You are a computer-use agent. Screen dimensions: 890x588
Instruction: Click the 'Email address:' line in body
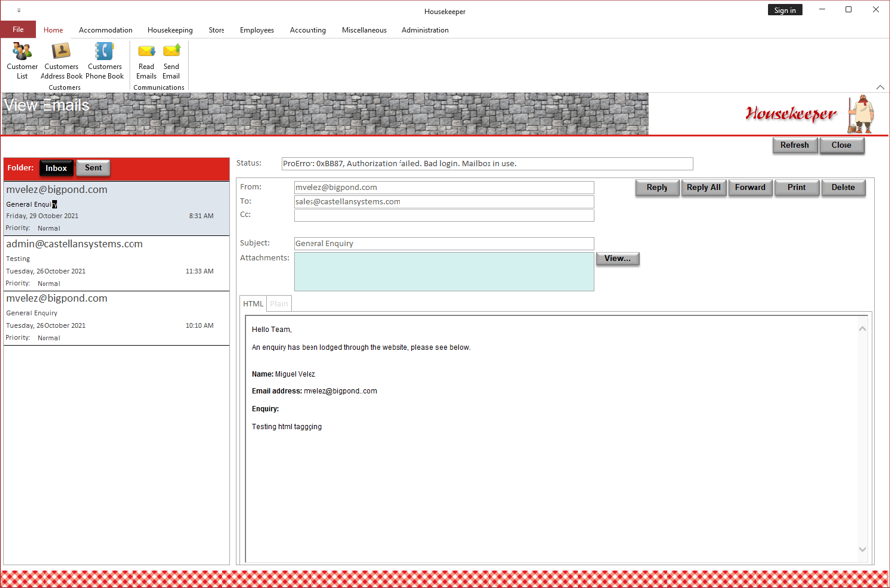[313, 391]
